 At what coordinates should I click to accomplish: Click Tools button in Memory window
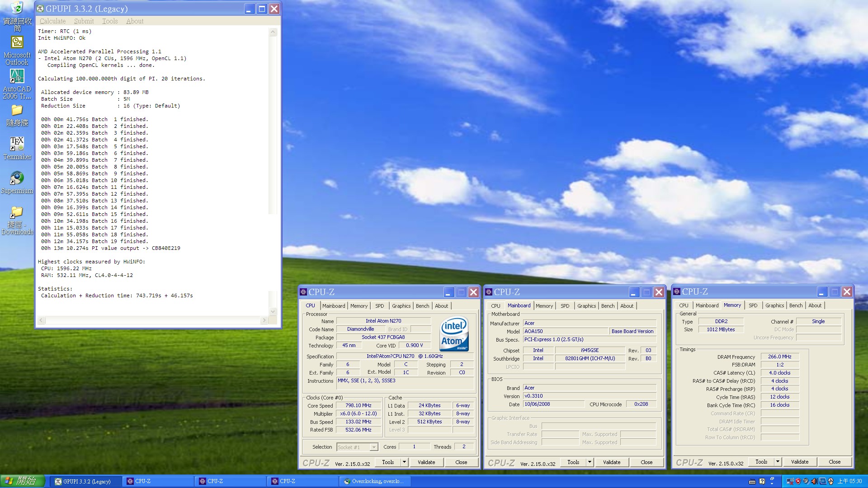point(761,462)
